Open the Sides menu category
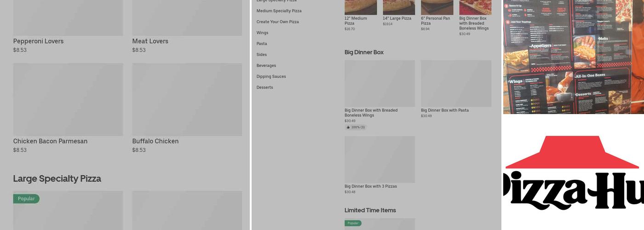The width and height of the screenshot is (644, 230). coord(262,55)
